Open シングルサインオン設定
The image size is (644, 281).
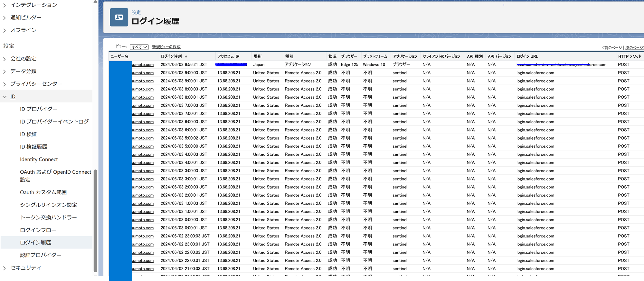tap(49, 205)
